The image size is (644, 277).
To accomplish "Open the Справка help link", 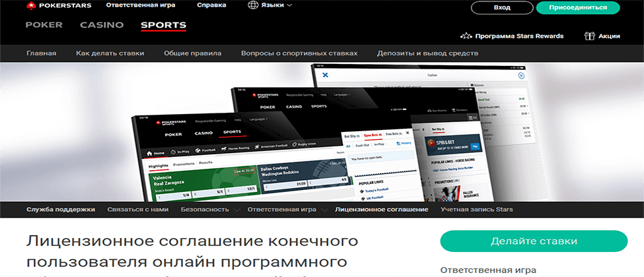I will tap(211, 6).
